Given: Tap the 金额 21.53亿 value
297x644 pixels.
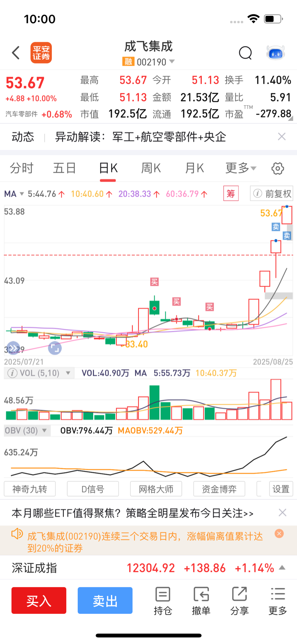Looking at the screenshot, I should tap(200, 97).
